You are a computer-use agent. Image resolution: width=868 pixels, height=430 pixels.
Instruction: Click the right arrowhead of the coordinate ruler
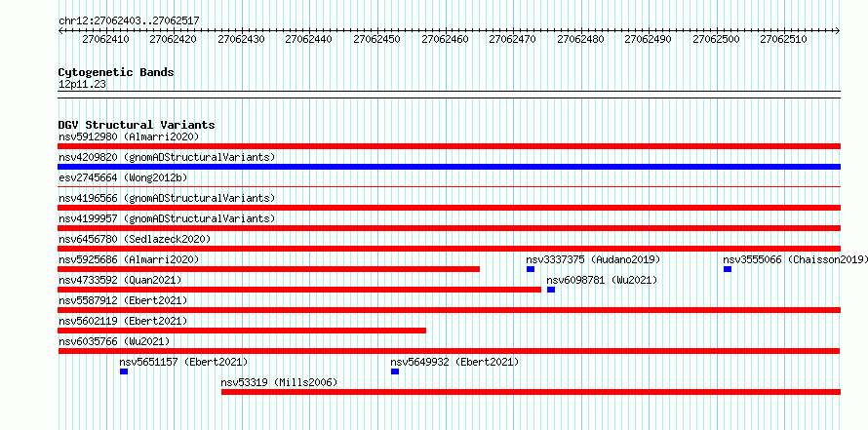838,30
